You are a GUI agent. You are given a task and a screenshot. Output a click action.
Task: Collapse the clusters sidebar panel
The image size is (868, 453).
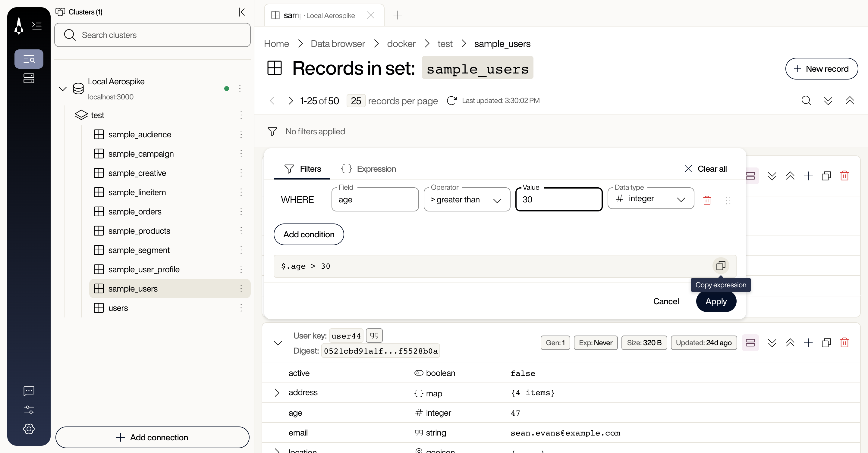243,12
